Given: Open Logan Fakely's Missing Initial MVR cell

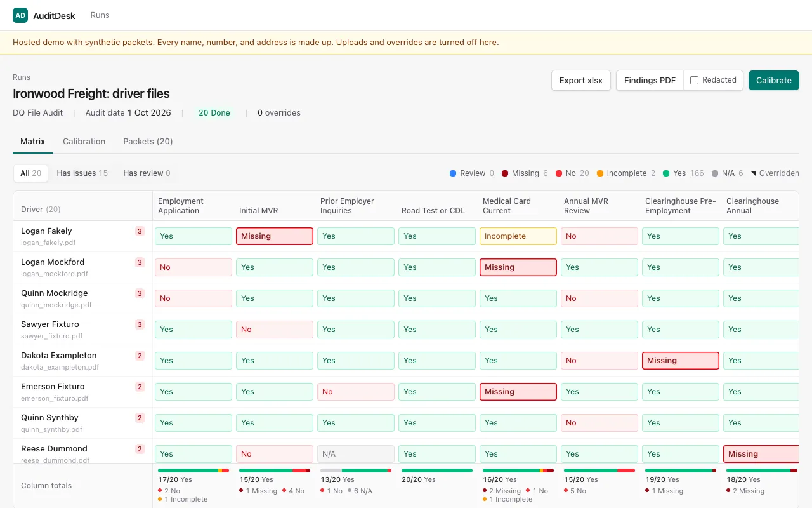Looking at the screenshot, I should (275, 236).
